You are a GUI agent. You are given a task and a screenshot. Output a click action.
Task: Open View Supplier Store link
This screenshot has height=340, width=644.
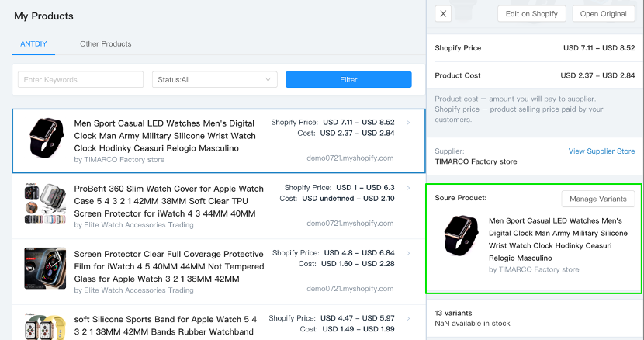601,151
